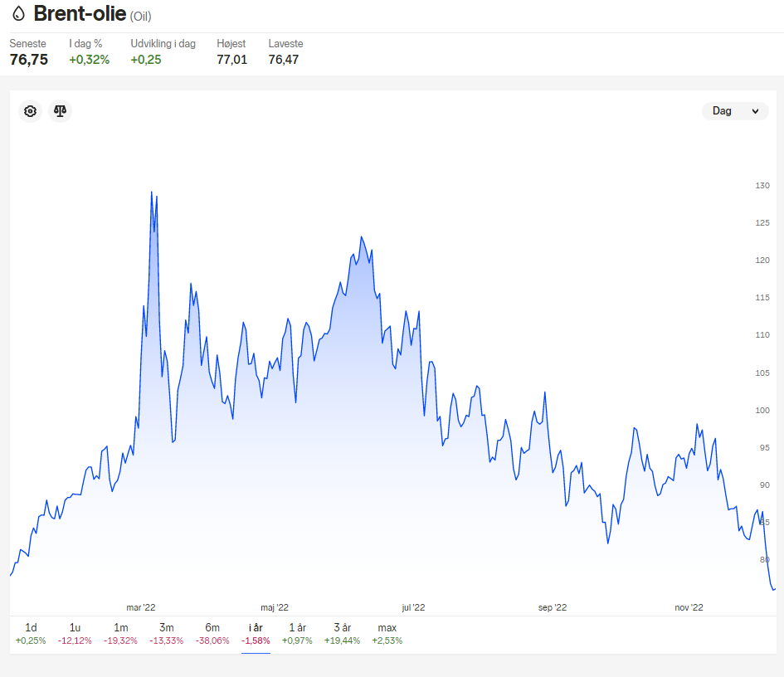Viewport: 784px width, 677px height.
Task: Click the Laveste value 76,47
Action: (x=284, y=60)
